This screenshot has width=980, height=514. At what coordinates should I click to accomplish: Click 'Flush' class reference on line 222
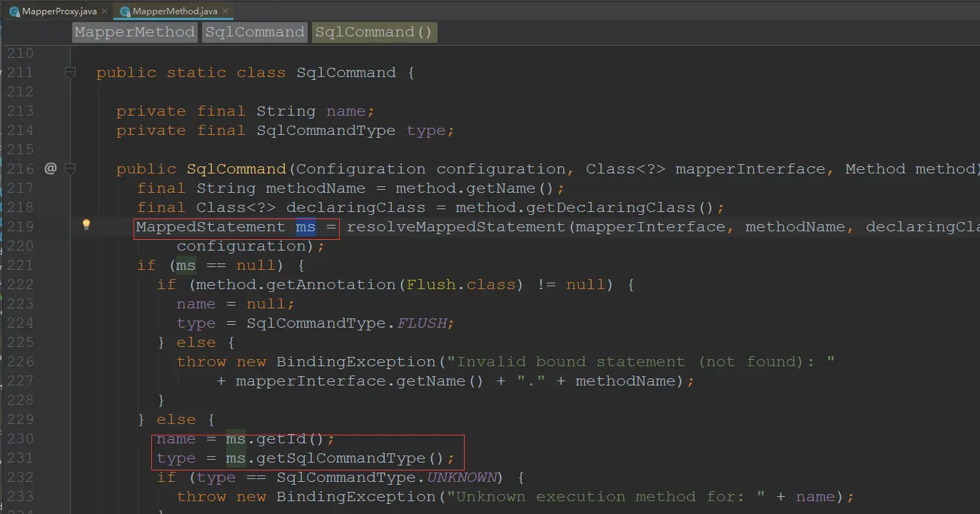pos(431,284)
